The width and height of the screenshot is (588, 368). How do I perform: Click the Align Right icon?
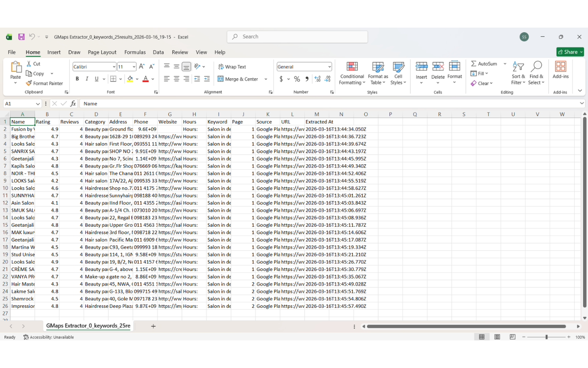[186, 79]
